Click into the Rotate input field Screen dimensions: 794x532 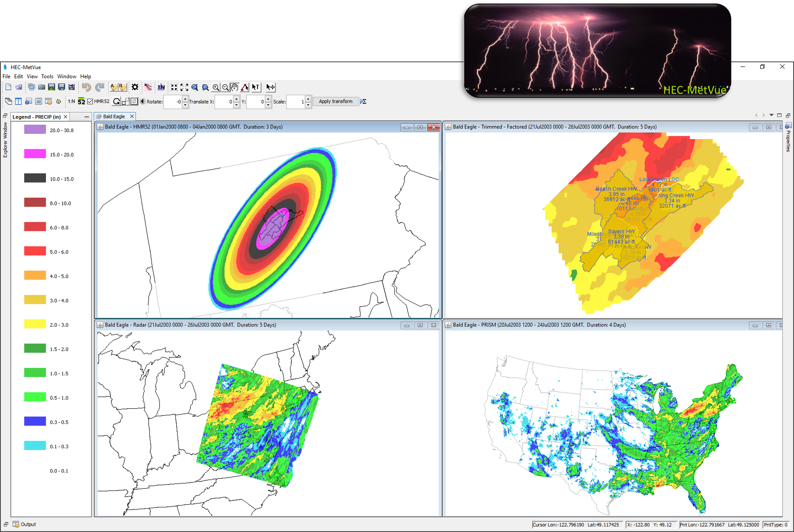click(x=173, y=101)
